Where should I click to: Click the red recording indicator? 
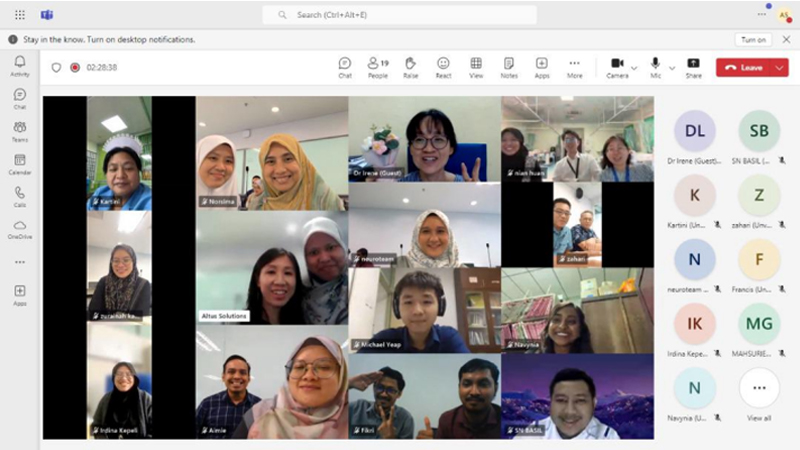point(75,68)
